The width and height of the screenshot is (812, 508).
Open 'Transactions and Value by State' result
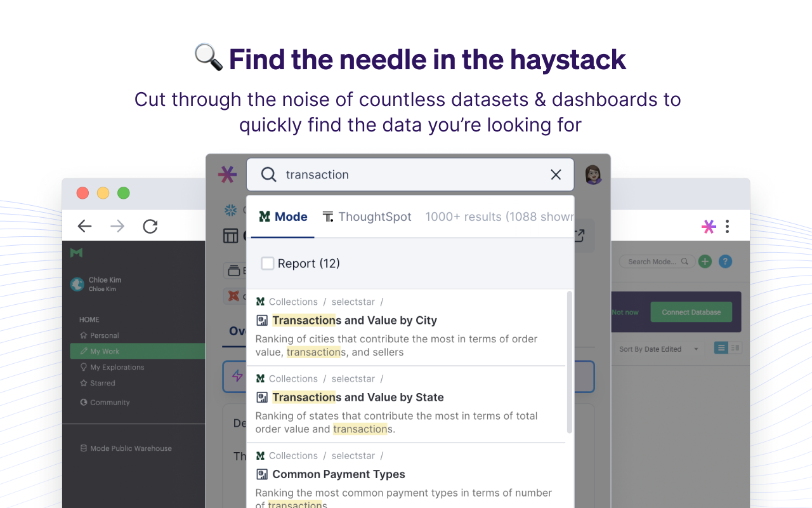pos(358,398)
